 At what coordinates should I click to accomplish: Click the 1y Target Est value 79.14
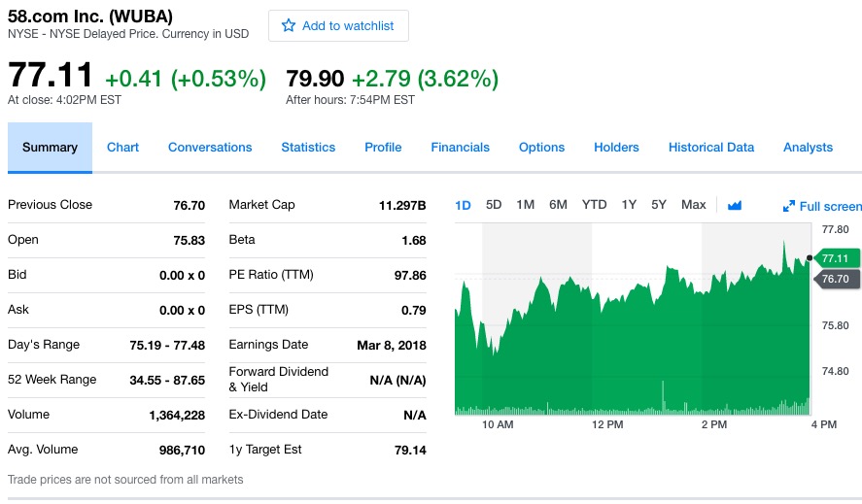tap(410, 451)
